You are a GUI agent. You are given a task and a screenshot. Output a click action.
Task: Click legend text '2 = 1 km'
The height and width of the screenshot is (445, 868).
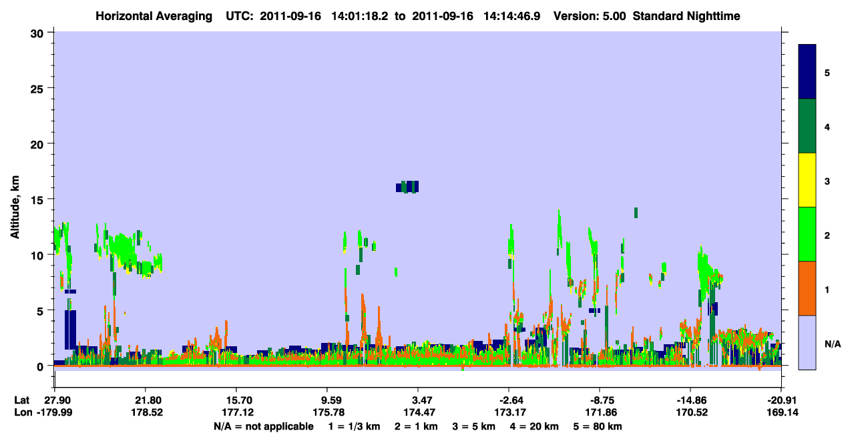pos(416,426)
